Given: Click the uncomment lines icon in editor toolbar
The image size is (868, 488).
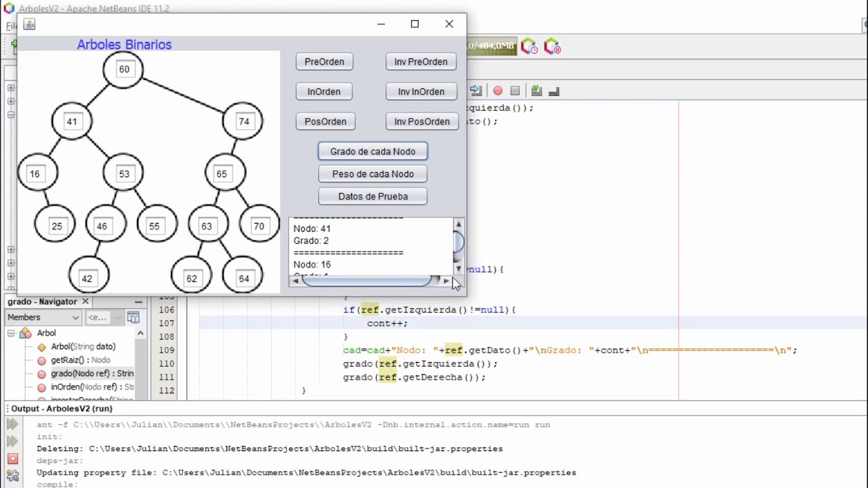Looking at the screenshot, I should [554, 91].
